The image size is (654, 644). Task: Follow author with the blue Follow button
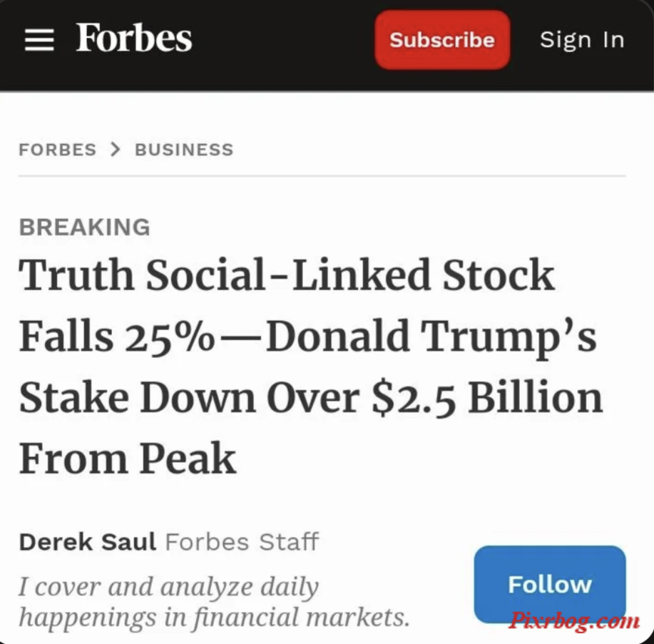tap(550, 584)
